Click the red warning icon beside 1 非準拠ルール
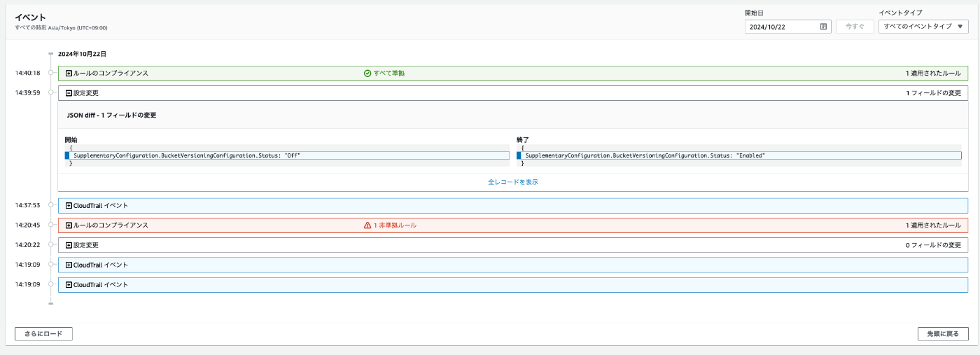Screen dimensions: 980x355 click(x=367, y=225)
